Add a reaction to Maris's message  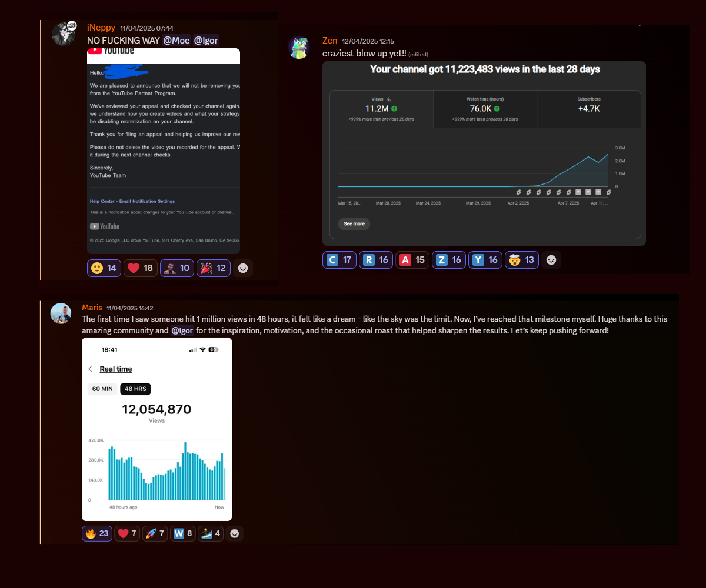click(x=235, y=533)
